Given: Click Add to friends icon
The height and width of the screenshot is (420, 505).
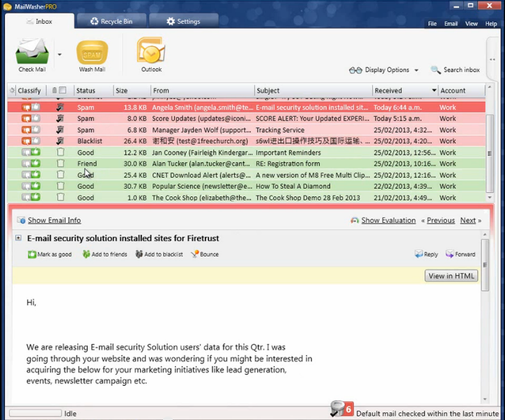Looking at the screenshot, I should click(86, 254).
